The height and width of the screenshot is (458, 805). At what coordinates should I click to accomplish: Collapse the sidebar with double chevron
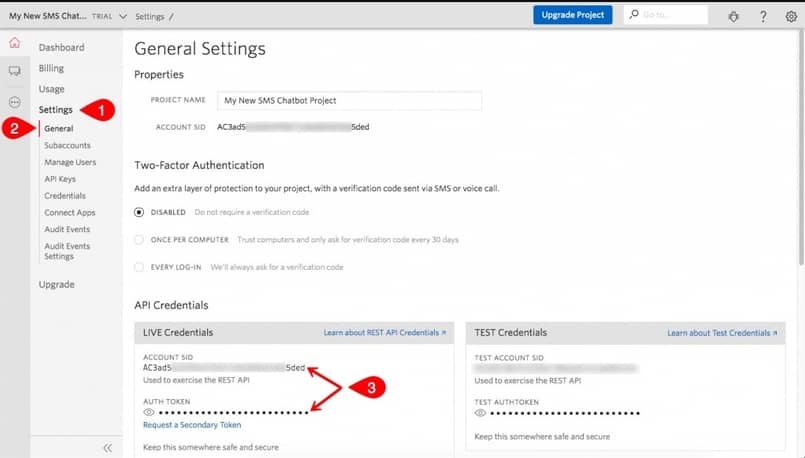tap(108, 448)
